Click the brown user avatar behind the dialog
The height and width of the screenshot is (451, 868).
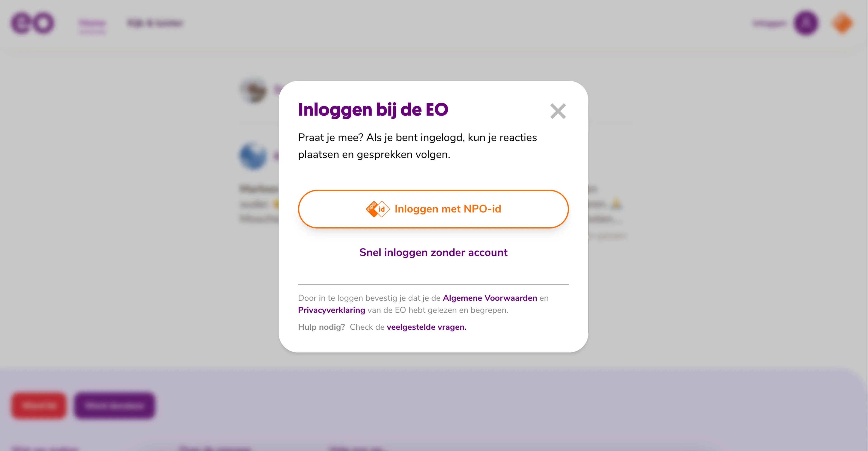point(254,90)
